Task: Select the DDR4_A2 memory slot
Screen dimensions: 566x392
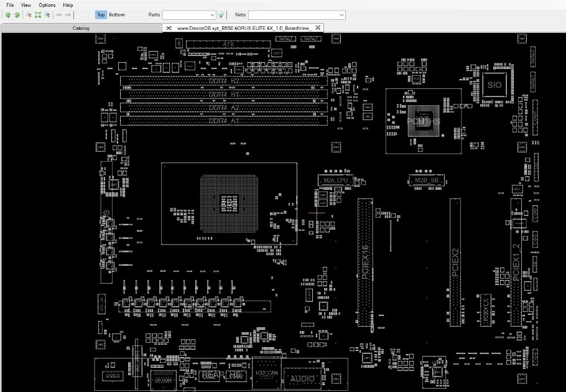Action: click(x=224, y=108)
